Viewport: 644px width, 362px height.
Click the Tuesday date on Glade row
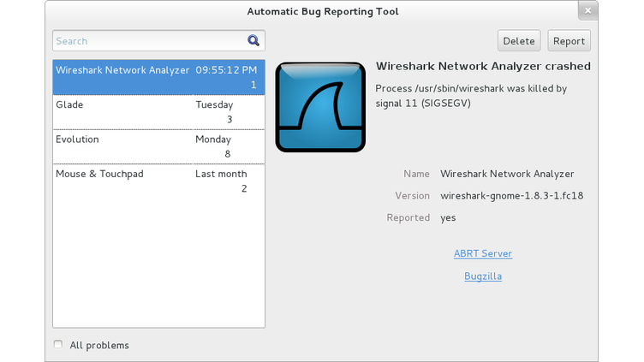point(214,105)
